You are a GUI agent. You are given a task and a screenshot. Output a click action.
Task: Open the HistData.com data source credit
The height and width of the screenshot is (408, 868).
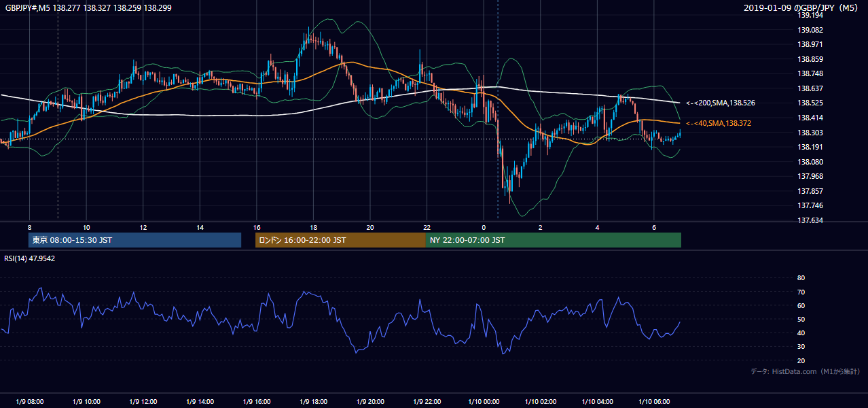(806, 371)
